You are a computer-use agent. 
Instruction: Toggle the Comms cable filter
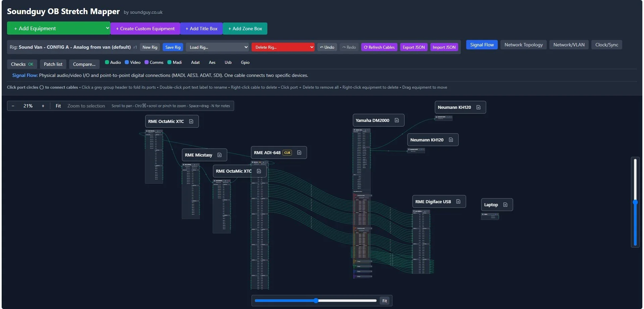(x=154, y=62)
